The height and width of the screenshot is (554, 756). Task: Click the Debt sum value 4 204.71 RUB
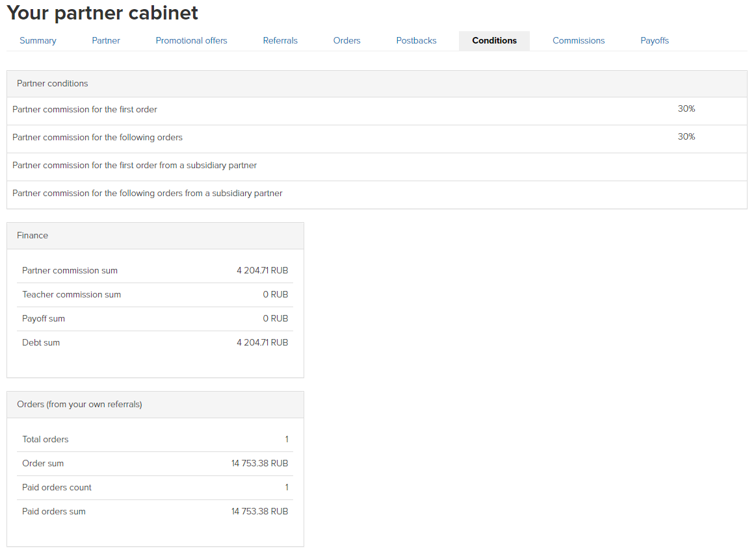262,343
